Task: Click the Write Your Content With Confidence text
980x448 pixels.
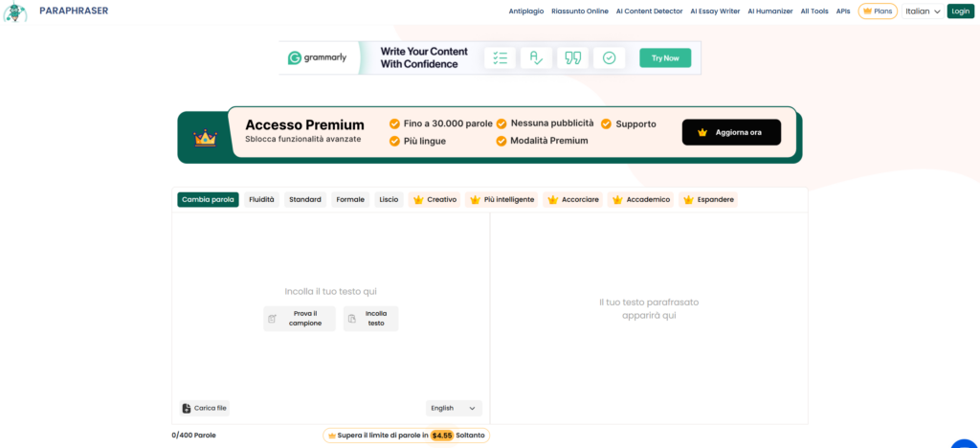Action: coord(424,58)
